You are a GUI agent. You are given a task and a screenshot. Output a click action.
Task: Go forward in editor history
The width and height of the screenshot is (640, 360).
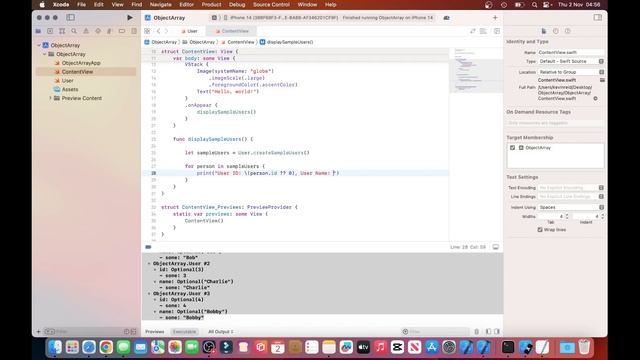[166, 31]
